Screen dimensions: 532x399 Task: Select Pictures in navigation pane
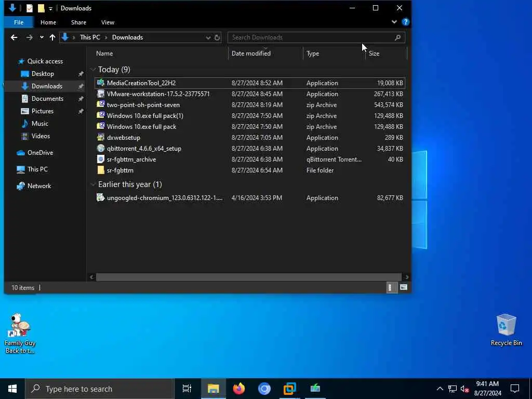tap(43, 111)
